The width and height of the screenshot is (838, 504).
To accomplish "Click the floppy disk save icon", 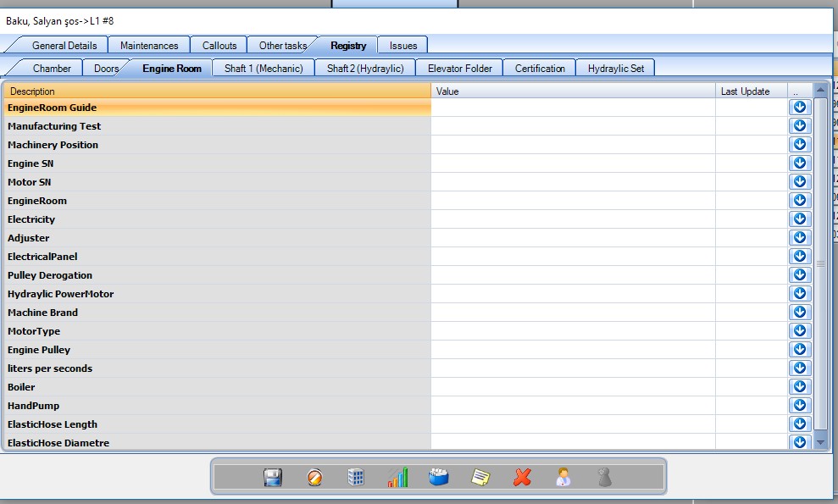I will pos(273,478).
